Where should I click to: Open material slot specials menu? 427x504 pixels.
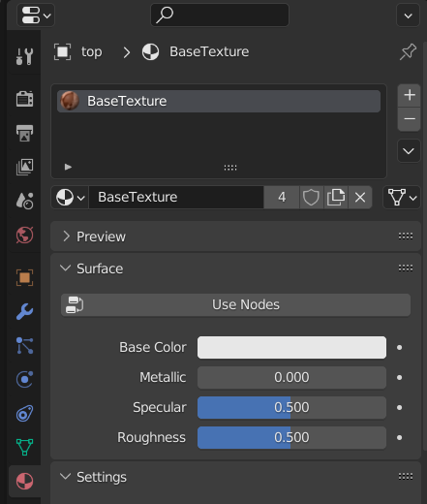pos(409,151)
